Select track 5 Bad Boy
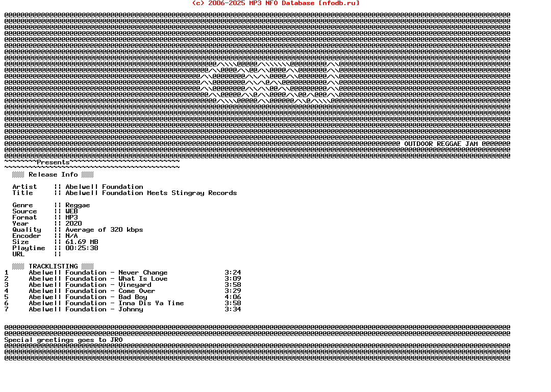This screenshot has width=551, height=392. coord(88,298)
